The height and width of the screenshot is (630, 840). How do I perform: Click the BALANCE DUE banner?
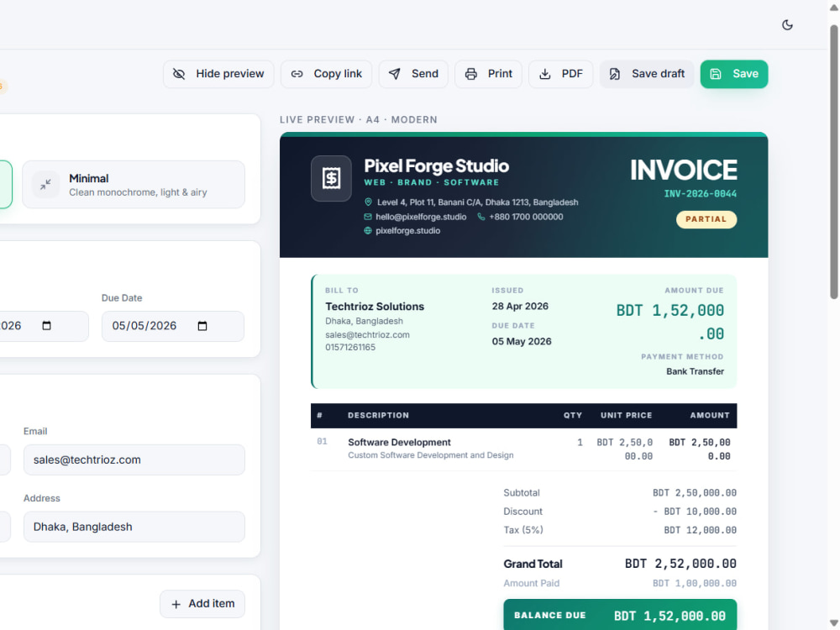pos(620,615)
